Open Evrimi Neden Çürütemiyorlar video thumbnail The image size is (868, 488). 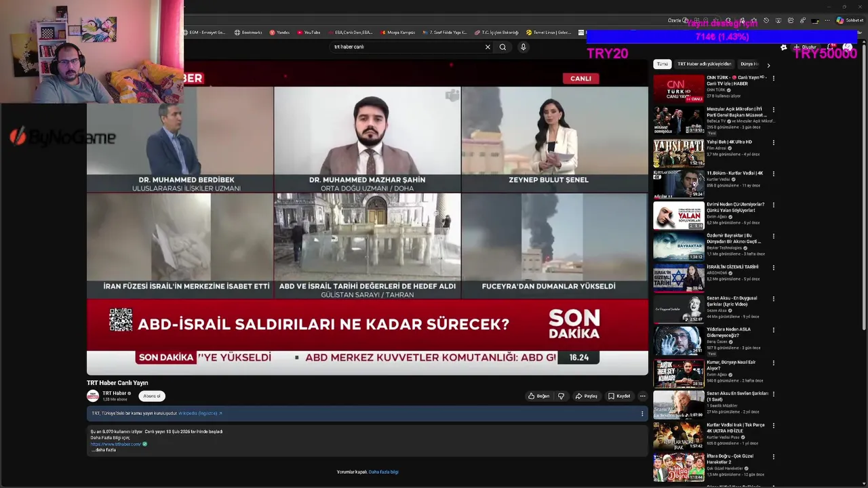(679, 216)
